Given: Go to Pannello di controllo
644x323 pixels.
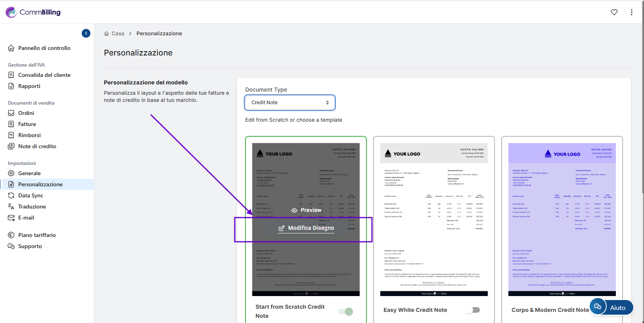Looking at the screenshot, I should 44,48.
